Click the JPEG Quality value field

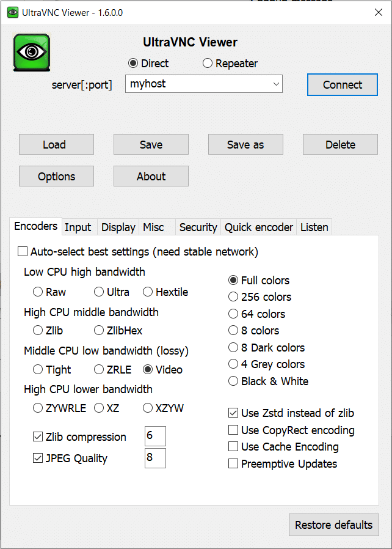[x=155, y=458]
